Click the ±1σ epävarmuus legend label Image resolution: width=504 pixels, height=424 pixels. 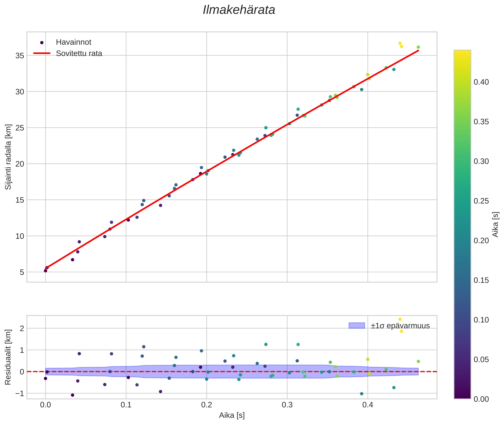(400, 326)
